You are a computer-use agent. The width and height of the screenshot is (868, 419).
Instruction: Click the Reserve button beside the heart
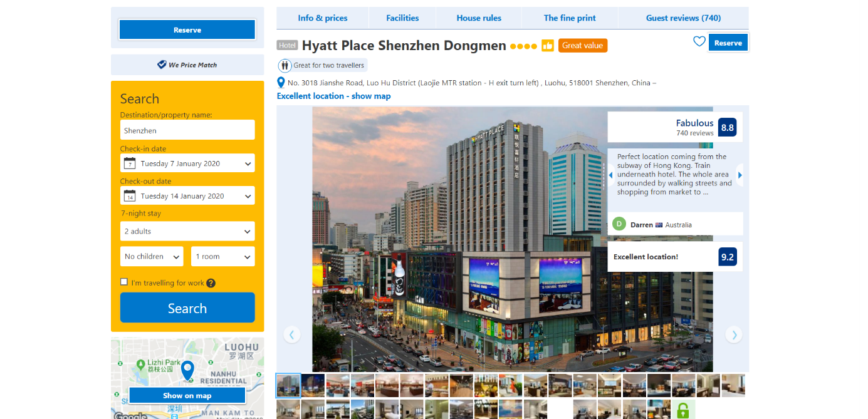(728, 43)
